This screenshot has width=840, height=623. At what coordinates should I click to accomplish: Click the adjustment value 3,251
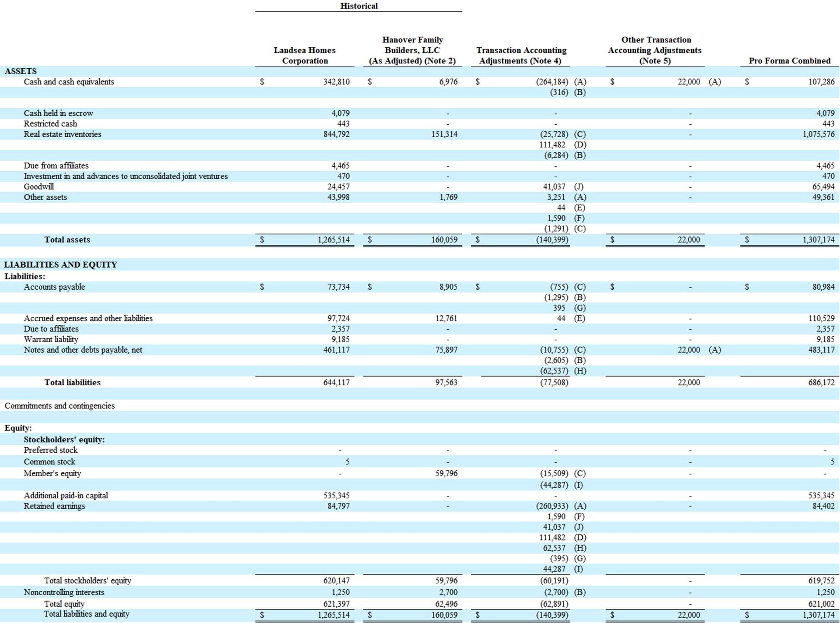tap(556, 197)
